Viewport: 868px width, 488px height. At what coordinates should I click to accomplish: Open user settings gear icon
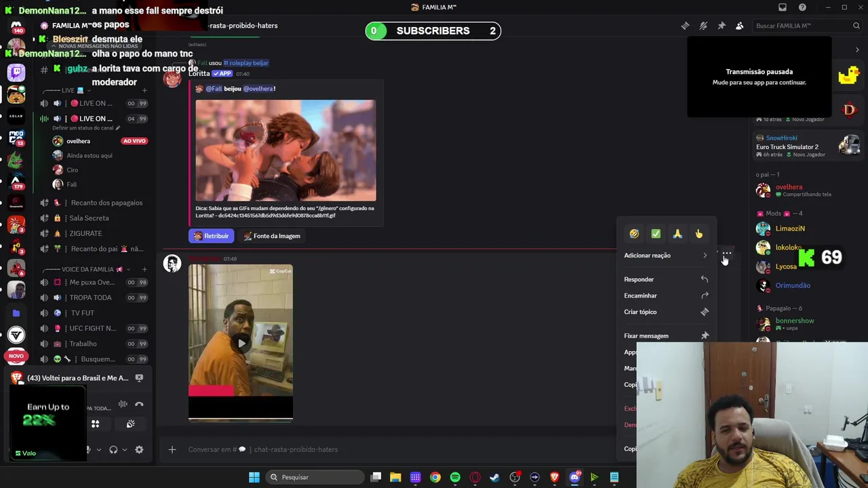point(139,449)
